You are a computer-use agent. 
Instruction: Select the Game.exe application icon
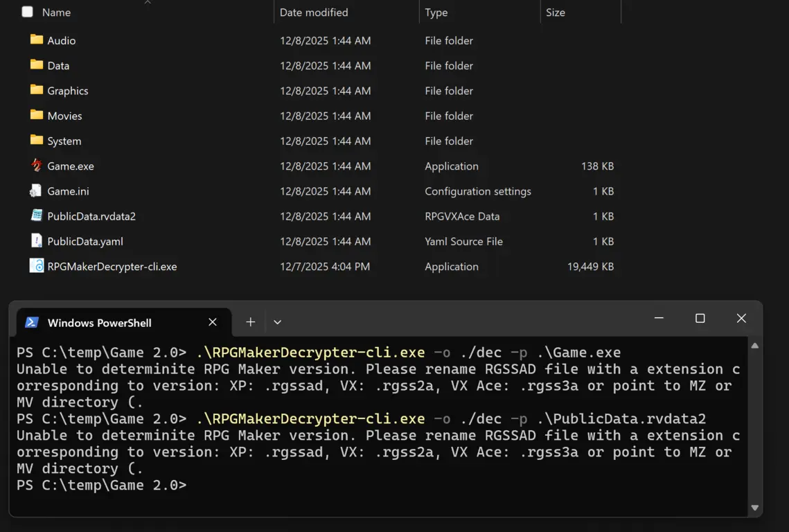click(x=37, y=166)
